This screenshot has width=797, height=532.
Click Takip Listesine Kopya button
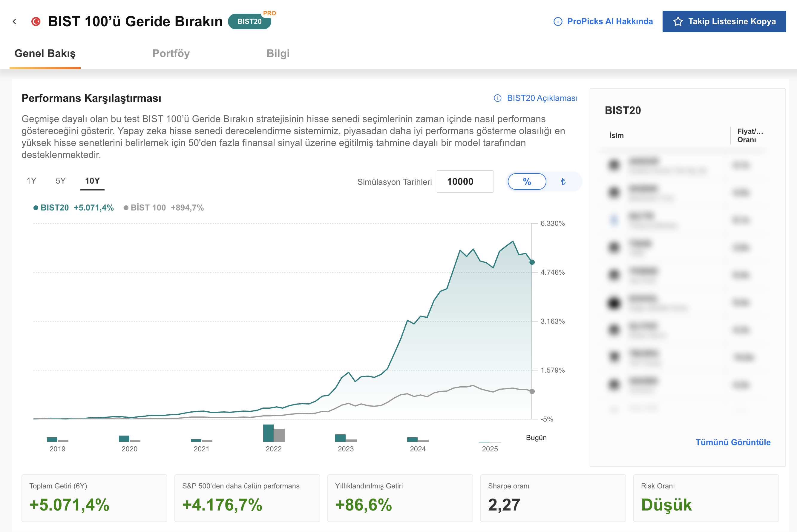(x=724, y=21)
